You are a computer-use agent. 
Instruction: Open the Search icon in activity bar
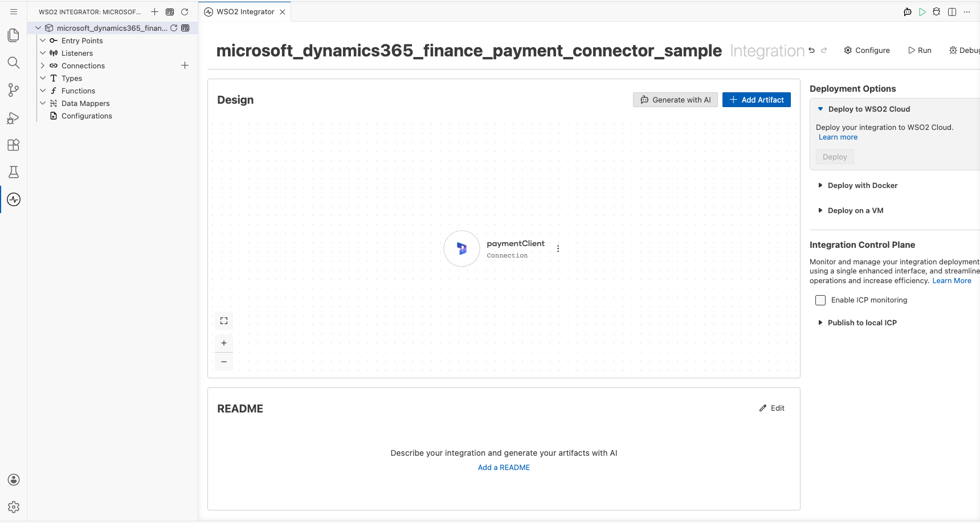click(14, 63)
